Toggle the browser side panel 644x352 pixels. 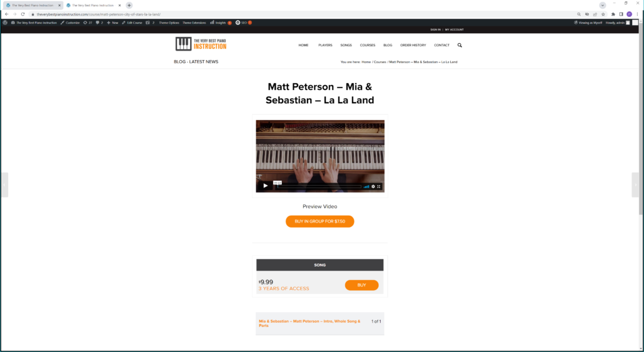[621, 14]
